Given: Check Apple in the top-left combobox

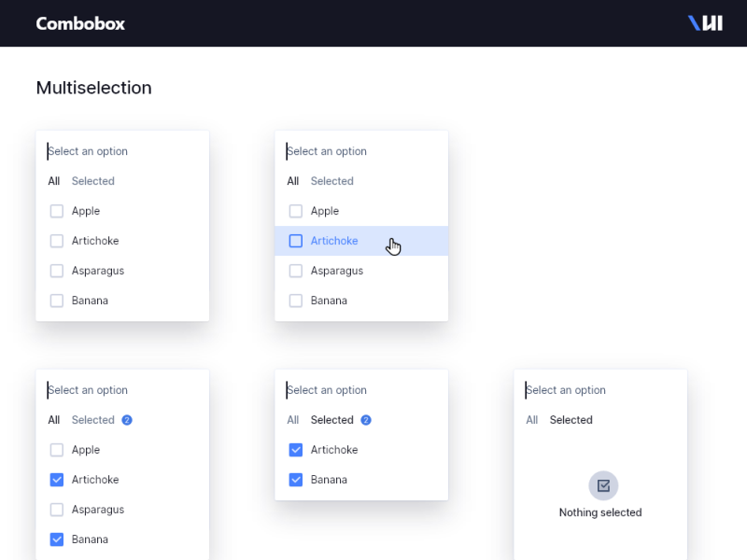Looking at the screenshot, I should [57, 211].
